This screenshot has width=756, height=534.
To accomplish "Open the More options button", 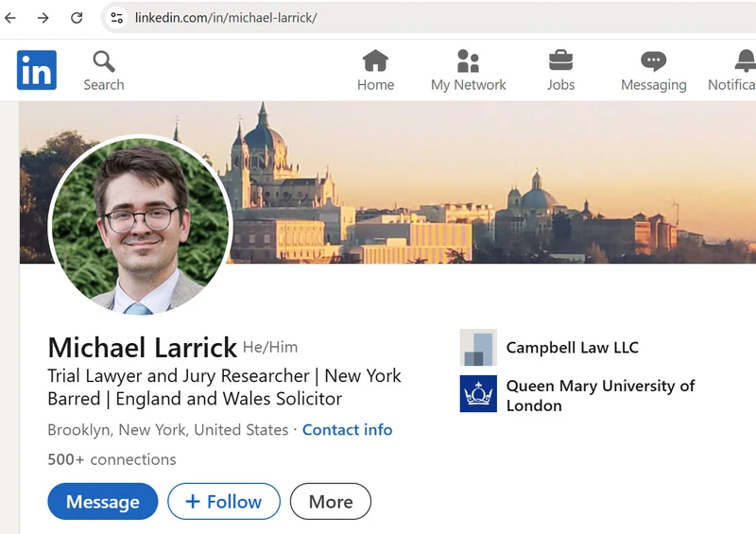I will (331, 501).
